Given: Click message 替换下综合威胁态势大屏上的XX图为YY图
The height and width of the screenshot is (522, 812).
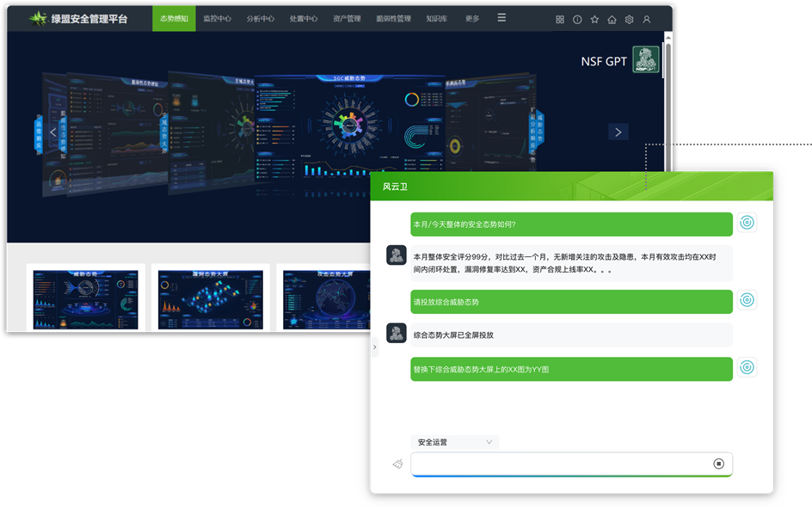Looking at the screenshot, I should point(571,369).
